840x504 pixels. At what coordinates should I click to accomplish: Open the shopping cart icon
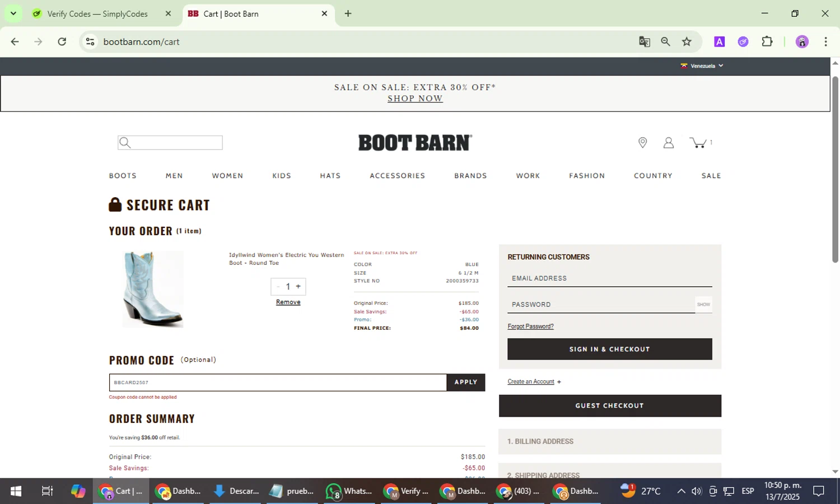tap(698, 143)
